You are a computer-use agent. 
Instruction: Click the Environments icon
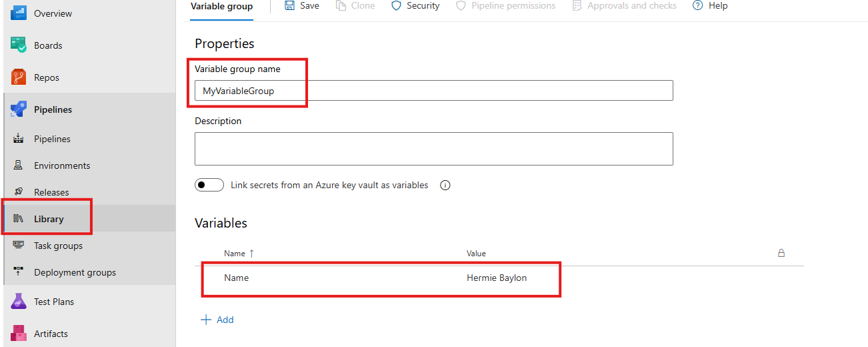[x=19, y=165]
